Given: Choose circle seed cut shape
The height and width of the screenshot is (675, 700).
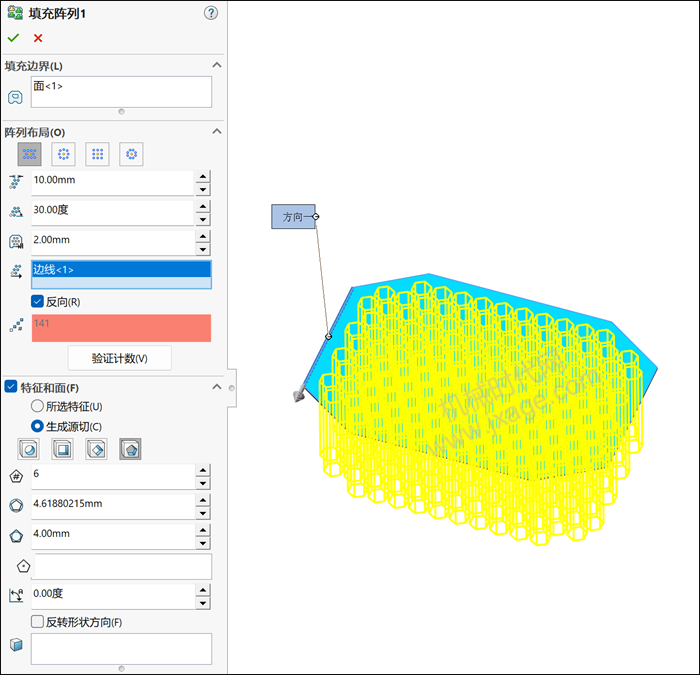Looking at the screenshot, I should (29, 449).
